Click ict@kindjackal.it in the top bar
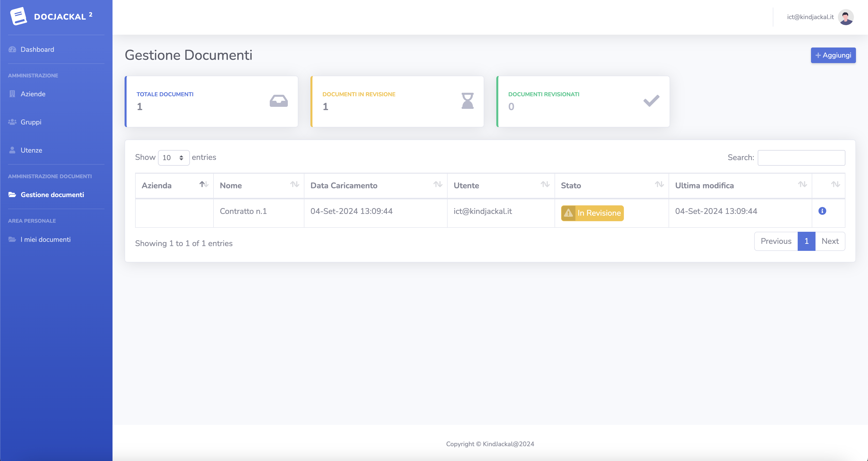The image size is (868, 461). click(810, 17)
